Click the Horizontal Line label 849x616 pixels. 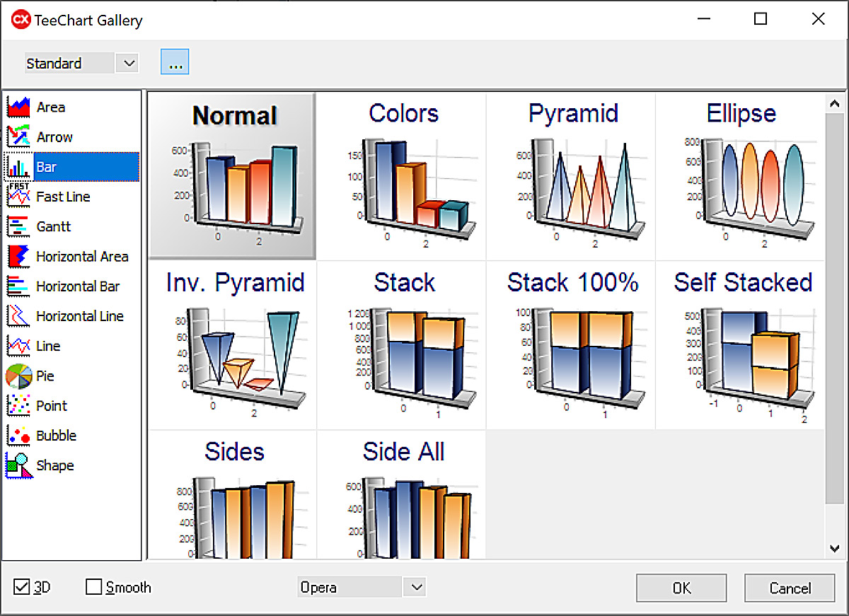coord(80,316)
